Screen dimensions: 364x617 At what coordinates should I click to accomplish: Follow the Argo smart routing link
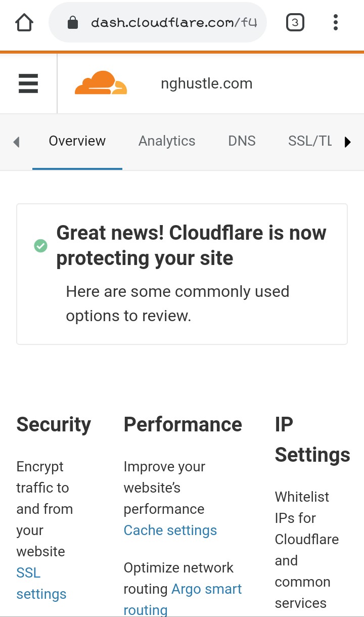pyautogui.click(x=183, y=599)
